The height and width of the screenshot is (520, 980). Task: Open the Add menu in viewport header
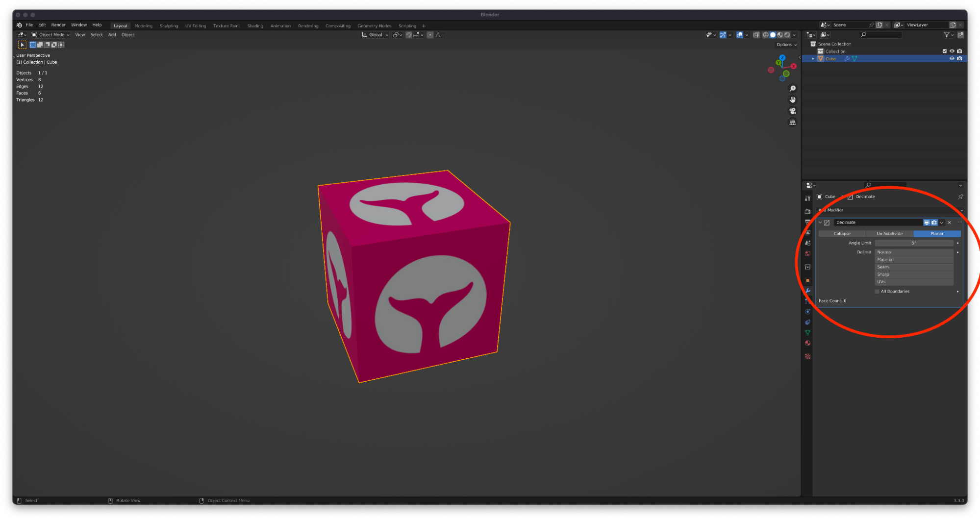(112, 35)
